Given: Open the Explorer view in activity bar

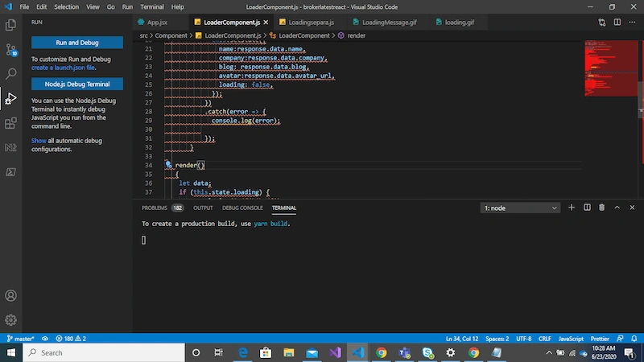Looking at the screenshot, I should [x=10, y=25].
